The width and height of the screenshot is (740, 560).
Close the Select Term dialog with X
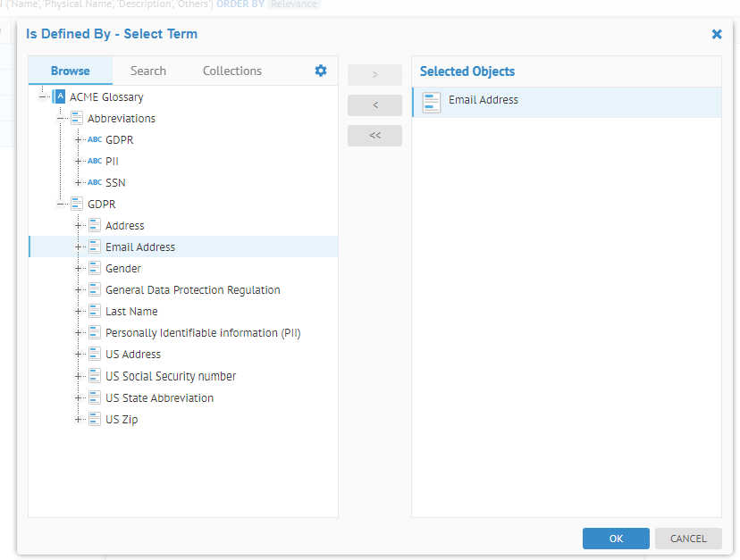click(716, 34)
